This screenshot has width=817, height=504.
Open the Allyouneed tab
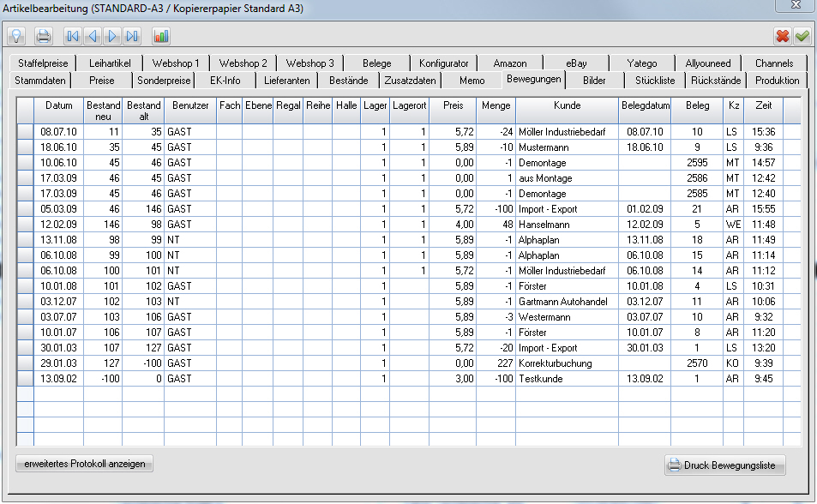(707, 63)
